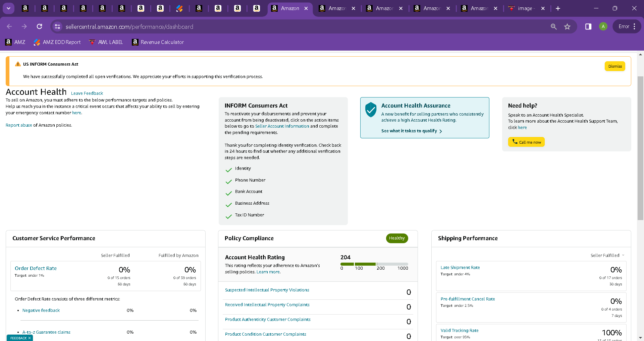
Task: Click the Identity green checkmark
Action: tap(229, 170)
